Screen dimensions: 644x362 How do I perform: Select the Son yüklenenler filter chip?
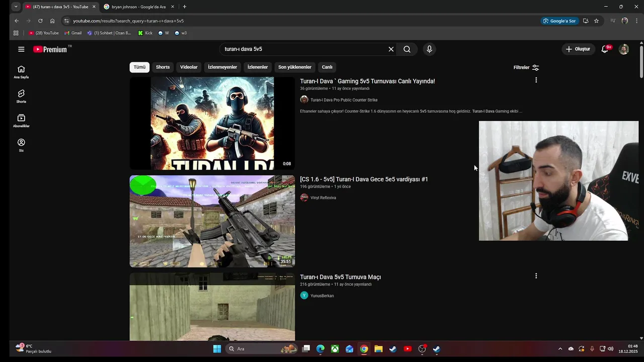(295, 67)
